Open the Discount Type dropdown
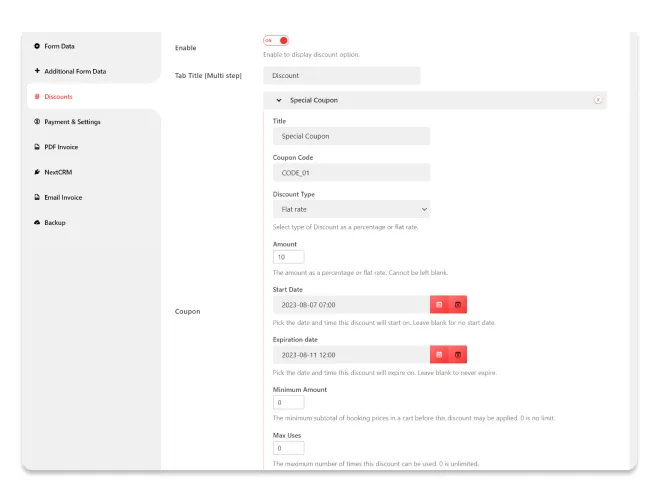This screenshot has height=502, width=660. click(351, 209)
